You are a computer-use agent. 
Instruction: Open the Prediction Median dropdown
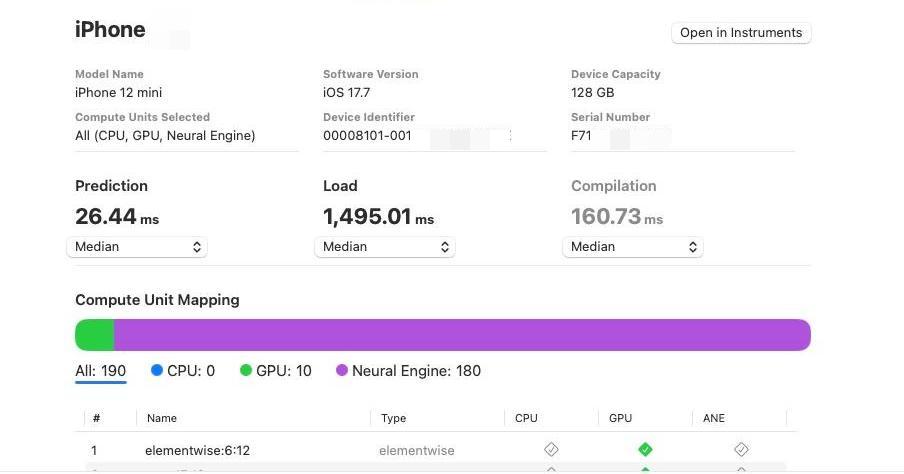(137, 247)
